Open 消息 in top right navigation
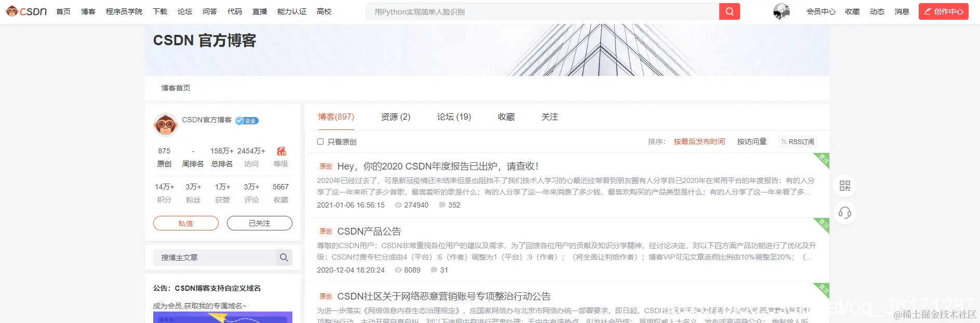980x323 pixels. click(902, 11)
